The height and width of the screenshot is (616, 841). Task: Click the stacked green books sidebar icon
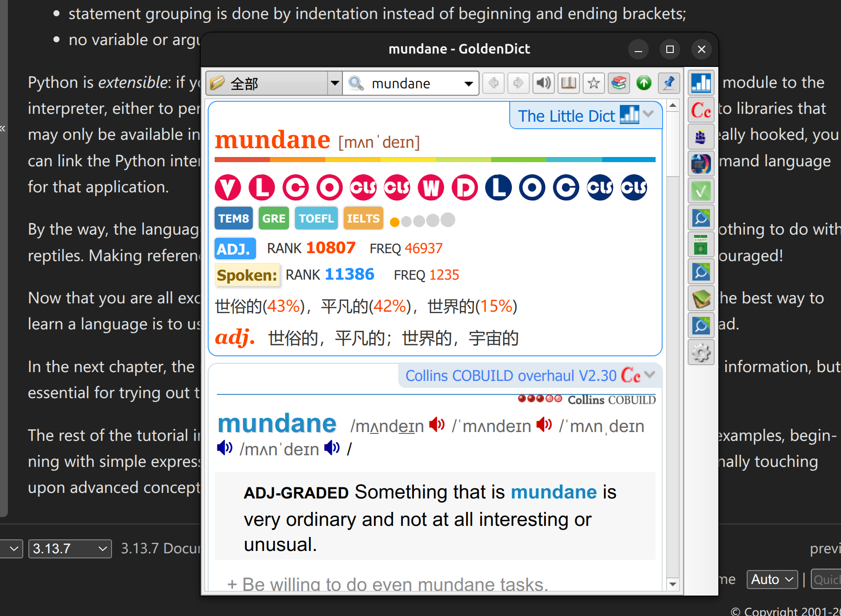(701, 299)
